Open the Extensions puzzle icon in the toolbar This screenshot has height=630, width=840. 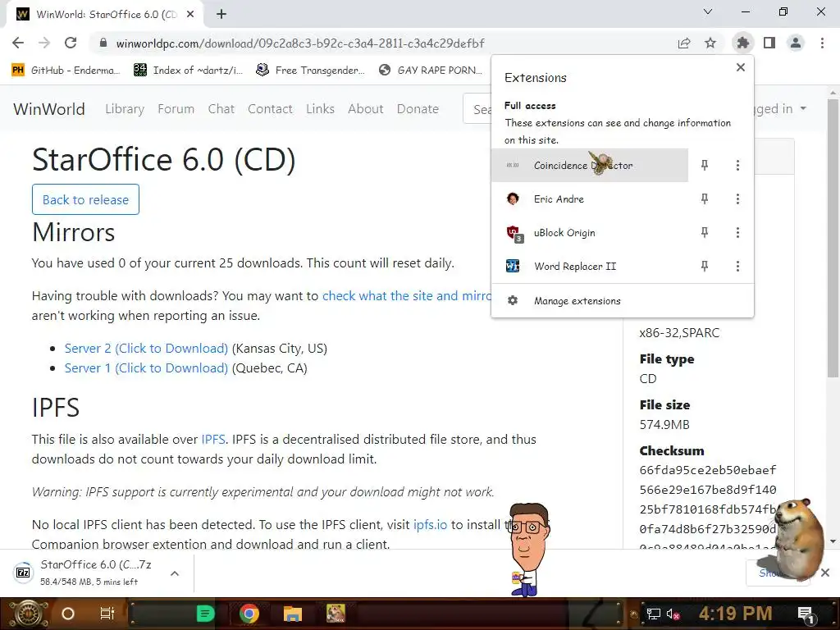click(742, 43)
